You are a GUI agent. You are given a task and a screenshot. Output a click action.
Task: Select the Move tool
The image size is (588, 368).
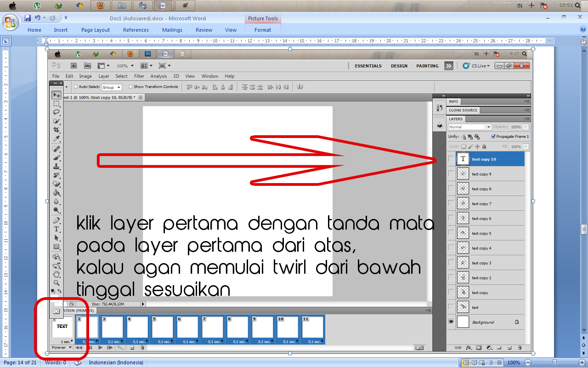point(57,95)
